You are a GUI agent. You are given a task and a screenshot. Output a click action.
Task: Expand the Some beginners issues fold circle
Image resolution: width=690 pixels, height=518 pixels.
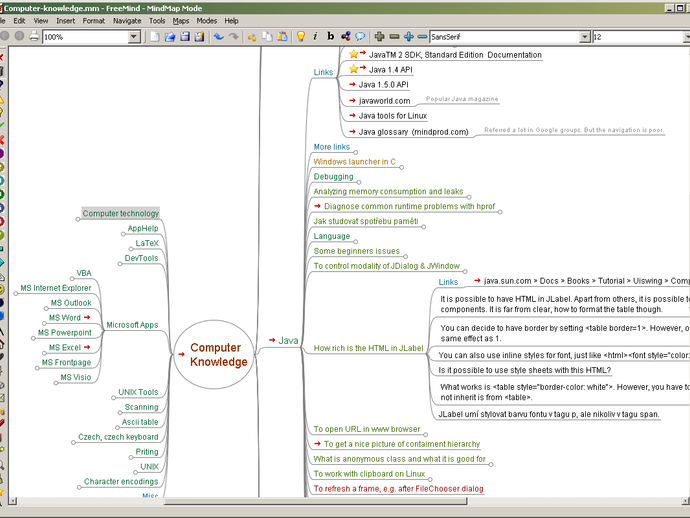click(x=405, y=257)
